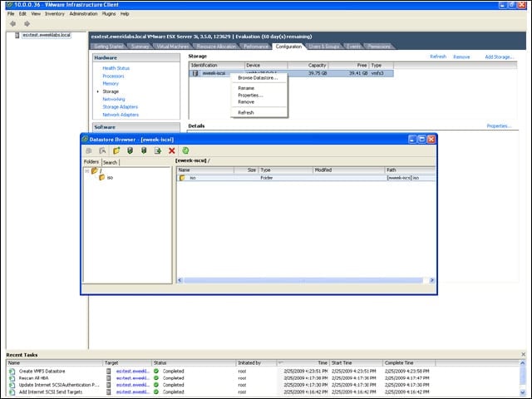
Task: Switch to the Performance tab
Action: point(256,47)
